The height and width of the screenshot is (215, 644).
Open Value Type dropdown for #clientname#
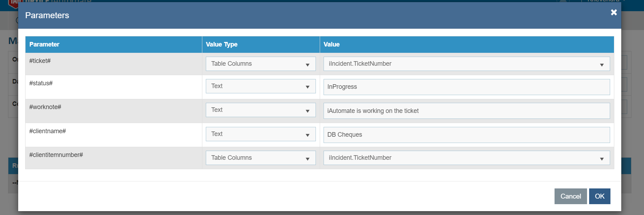pyautogui.click(x=260, y=134)
